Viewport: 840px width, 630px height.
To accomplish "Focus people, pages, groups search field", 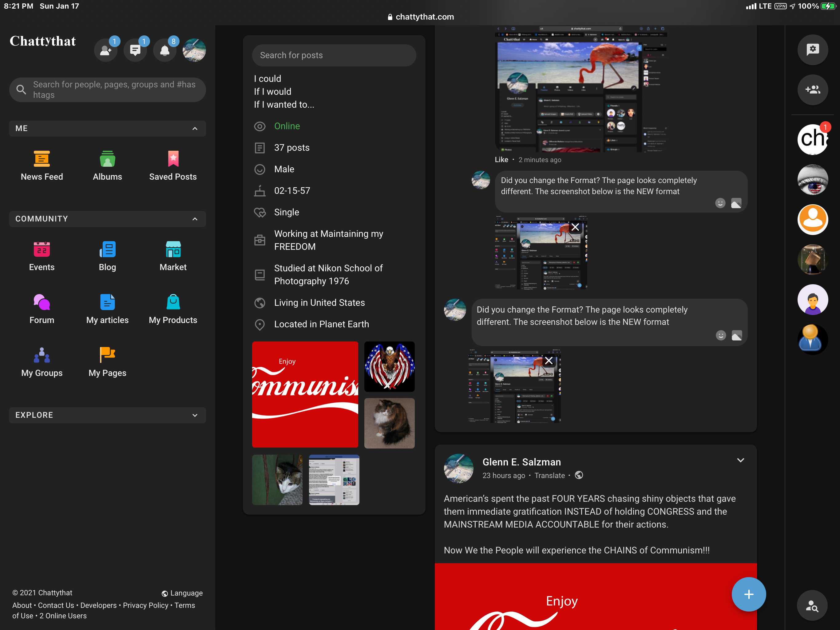I will pos(108,90).
